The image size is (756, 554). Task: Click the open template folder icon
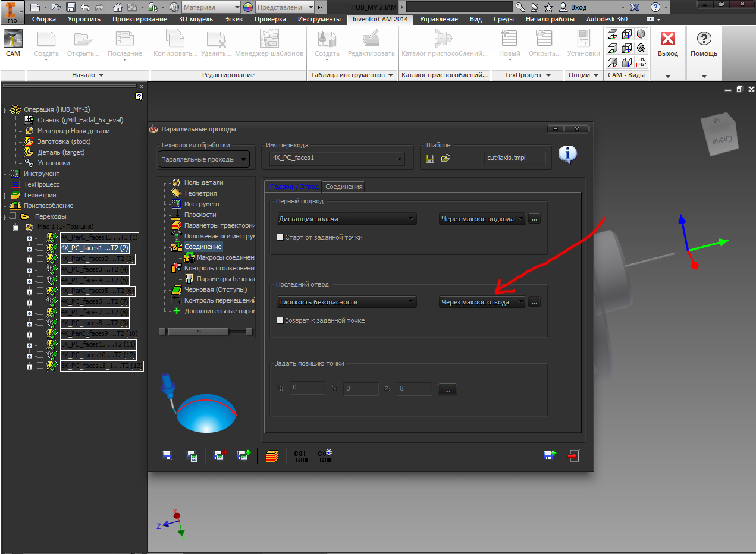point(445,158)
